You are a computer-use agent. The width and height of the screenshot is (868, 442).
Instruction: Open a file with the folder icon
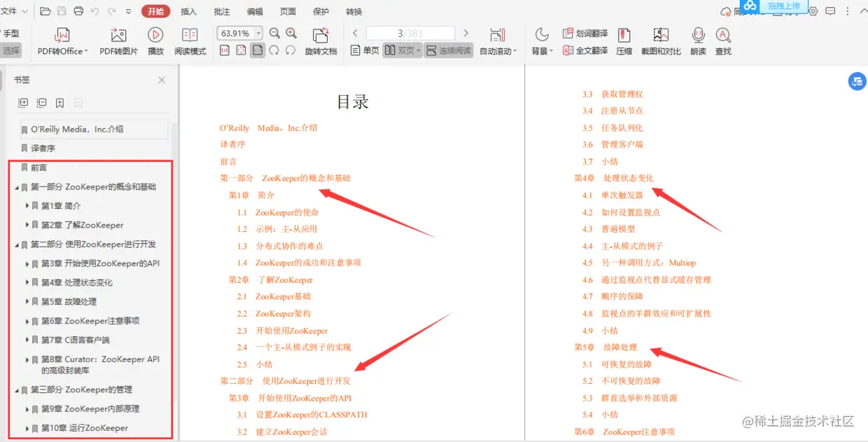45,11
